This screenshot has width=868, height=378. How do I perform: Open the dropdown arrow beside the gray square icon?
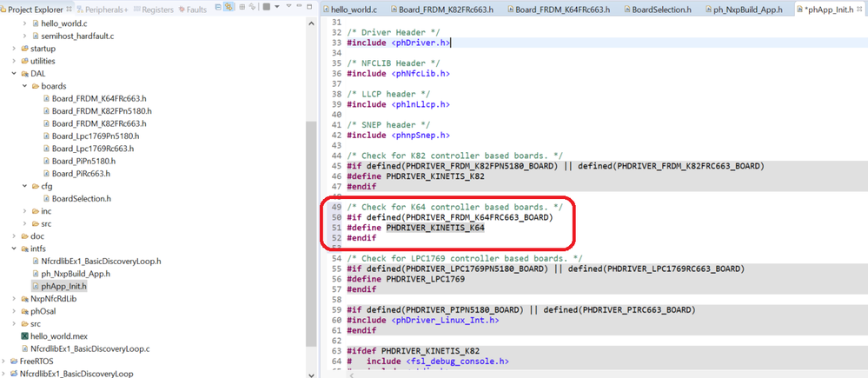[277, 7]
